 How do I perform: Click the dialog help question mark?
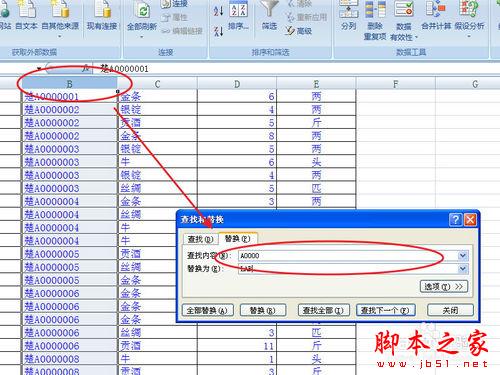(456, 220)
